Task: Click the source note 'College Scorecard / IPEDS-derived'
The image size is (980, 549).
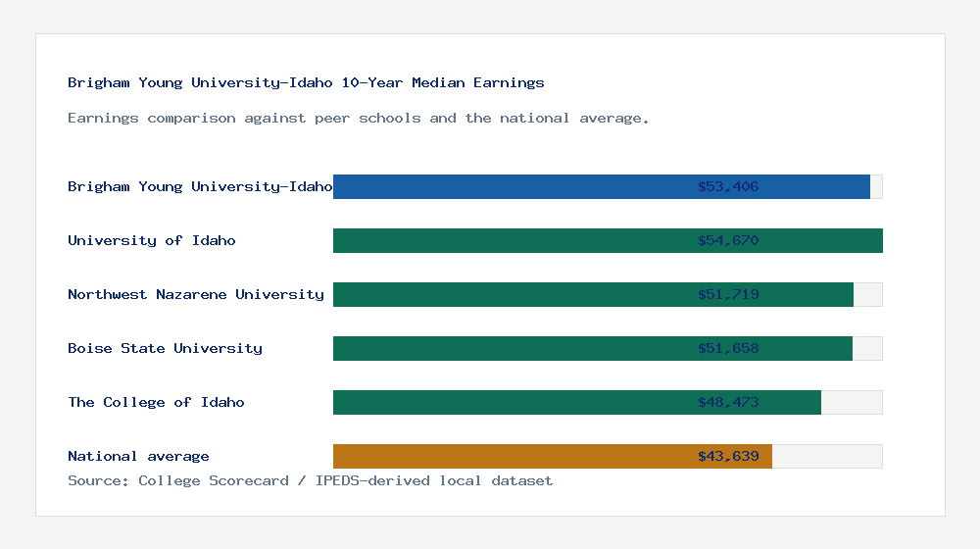Action: point(284,480)
